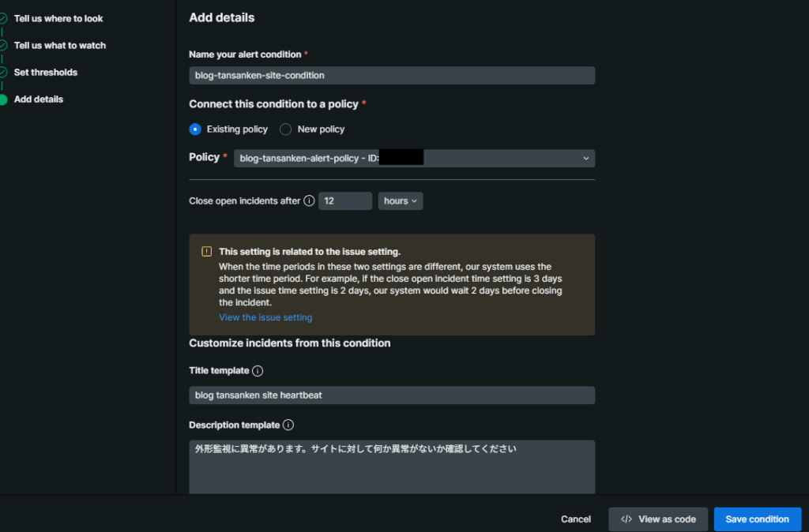Open the Policy dropdown list
This screenshot has width=809, height=532.
pos(414,159)
